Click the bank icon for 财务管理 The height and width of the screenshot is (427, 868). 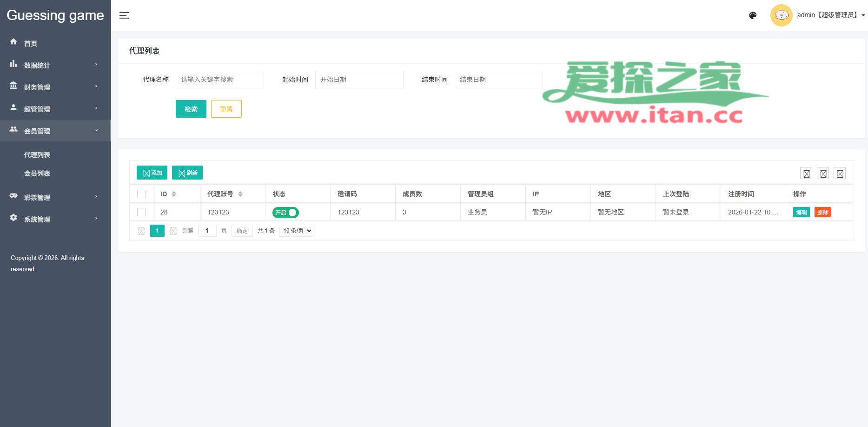tap(13, 86)
